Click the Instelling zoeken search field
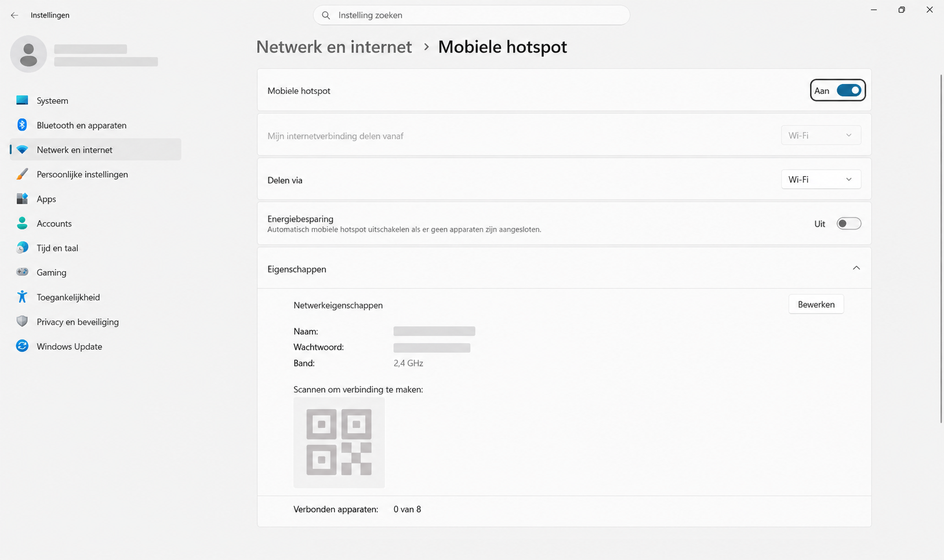The image size is (944, 560). pos(471,15)
